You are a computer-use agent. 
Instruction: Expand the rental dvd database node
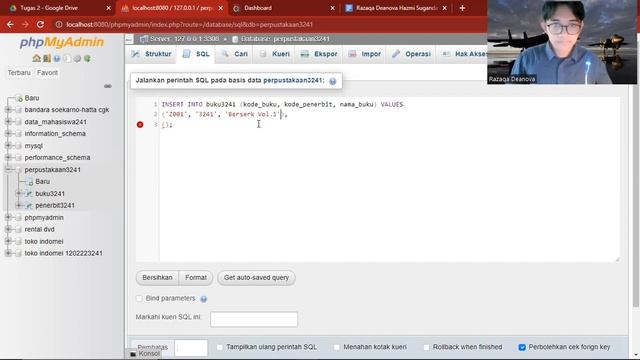pos(8,229)
